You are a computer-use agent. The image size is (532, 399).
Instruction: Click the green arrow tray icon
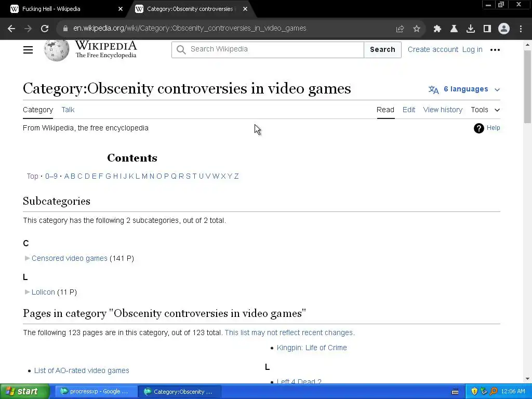click(x=484, y=392)
